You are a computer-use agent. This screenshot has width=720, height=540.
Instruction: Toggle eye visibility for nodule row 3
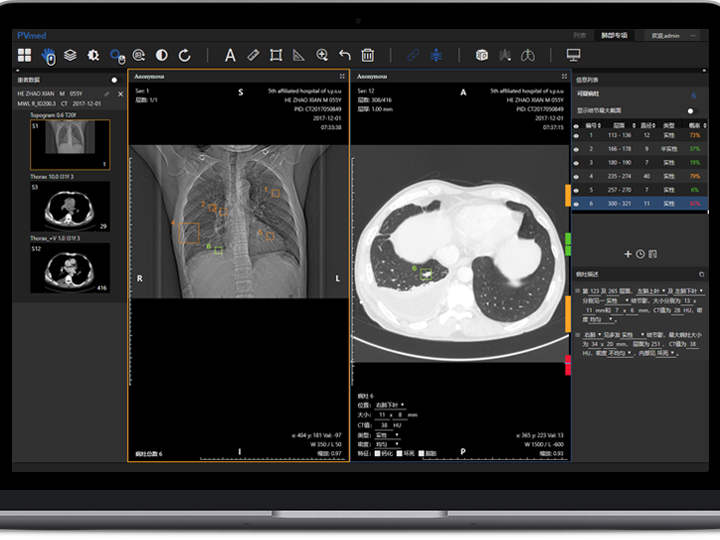576,161
